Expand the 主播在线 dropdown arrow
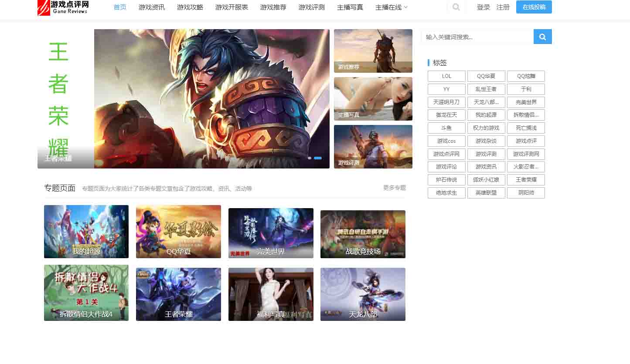The width and height of the screenshot is (630, 364). tap(406, 7)
